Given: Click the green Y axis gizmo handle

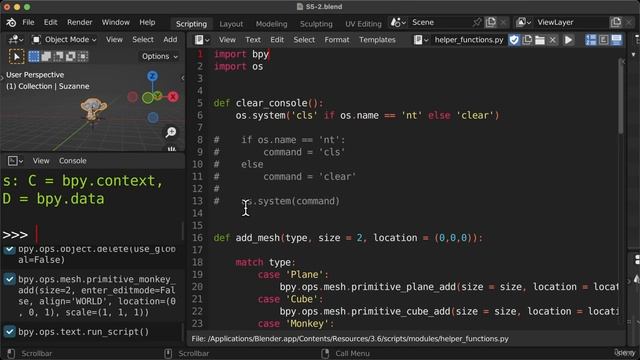Looking at the screenshot, I should (x=147, y=98).
